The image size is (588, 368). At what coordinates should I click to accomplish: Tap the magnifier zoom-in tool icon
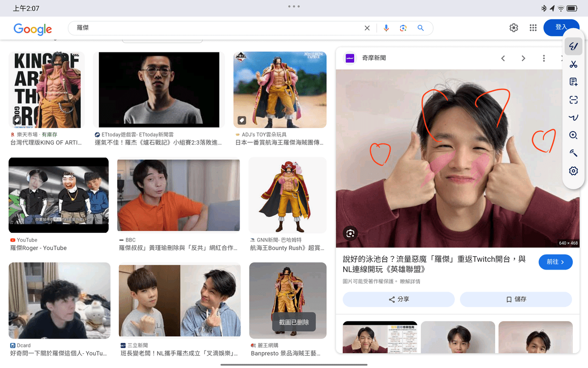point(573,135)
